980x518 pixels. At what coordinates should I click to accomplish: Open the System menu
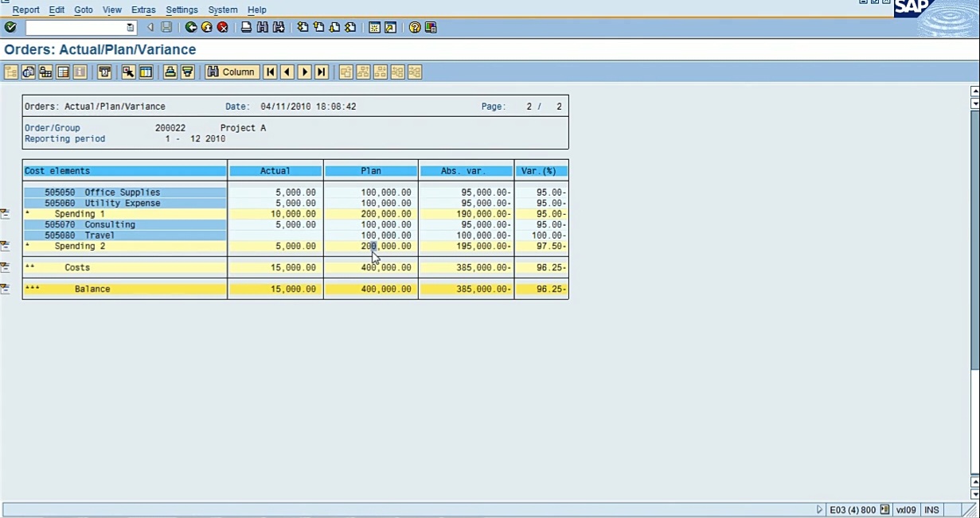coord(222,10)
